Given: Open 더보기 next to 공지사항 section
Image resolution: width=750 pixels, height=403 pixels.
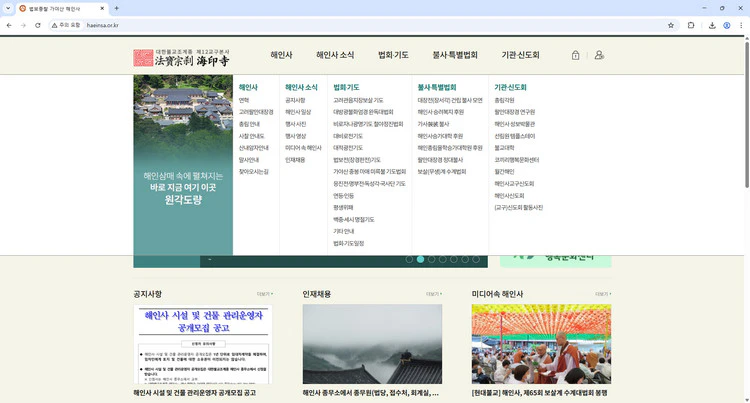Looking at the screenshot, I should 265,294.
